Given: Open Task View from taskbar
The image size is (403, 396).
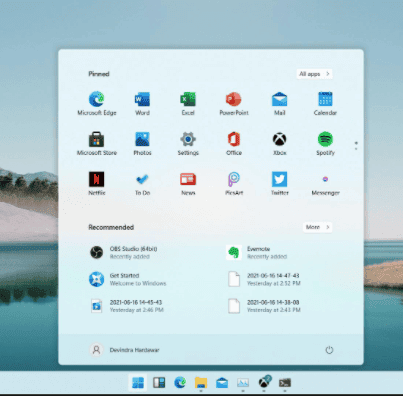Looking at the screenshot, I should (159, 383).
